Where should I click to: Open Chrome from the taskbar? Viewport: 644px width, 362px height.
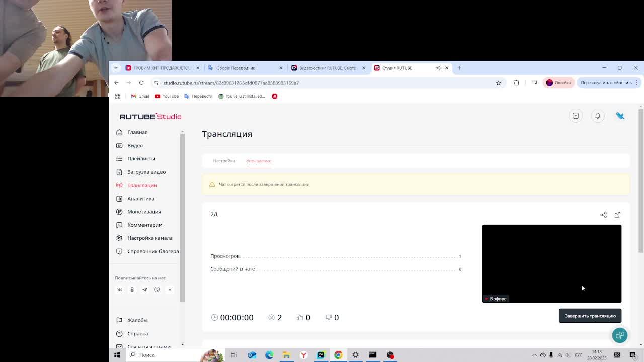tap(338, 355)
